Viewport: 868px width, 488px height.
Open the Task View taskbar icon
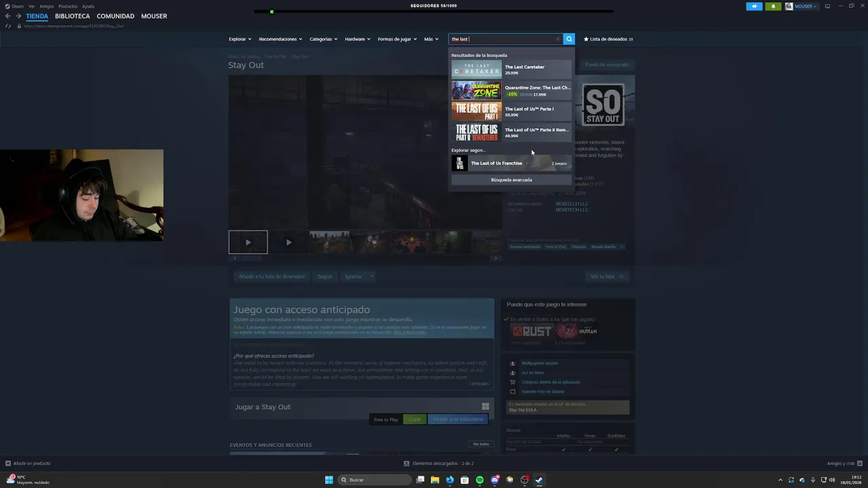pos(420,480)
